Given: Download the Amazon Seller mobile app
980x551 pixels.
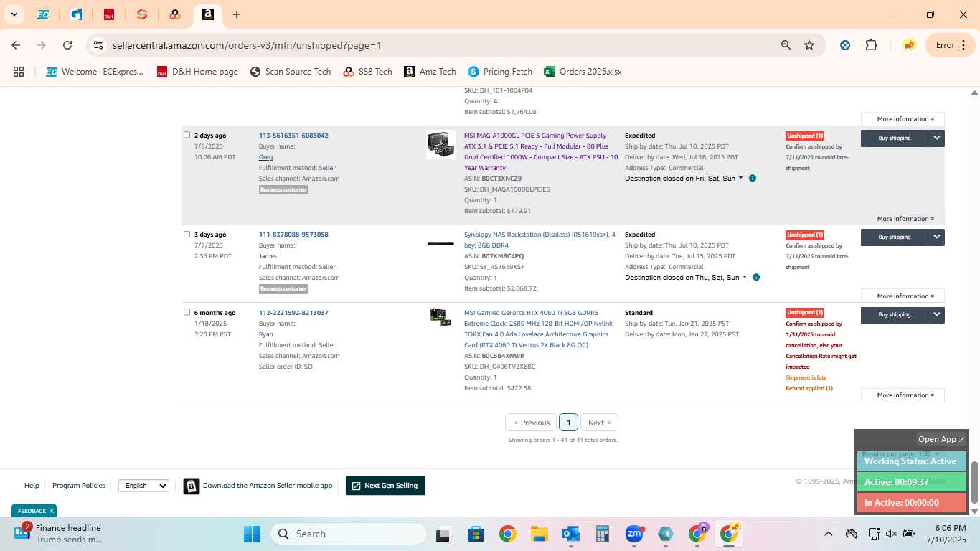Looking at the screenshot, I should point(258,486).
